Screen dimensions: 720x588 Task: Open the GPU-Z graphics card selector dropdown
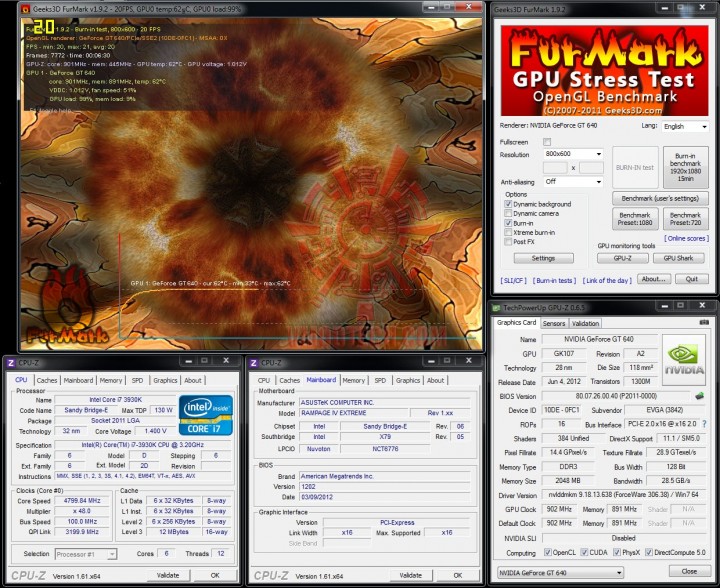(561, 572)
